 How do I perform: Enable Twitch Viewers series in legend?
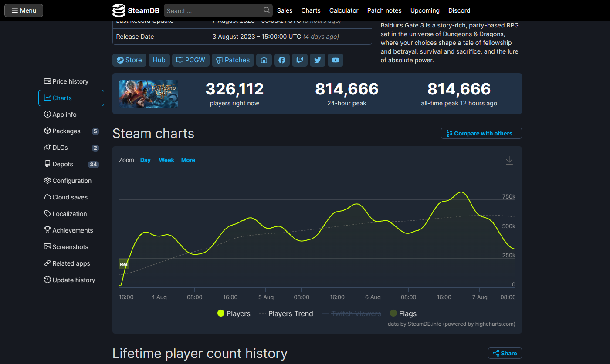coord(351,313)
